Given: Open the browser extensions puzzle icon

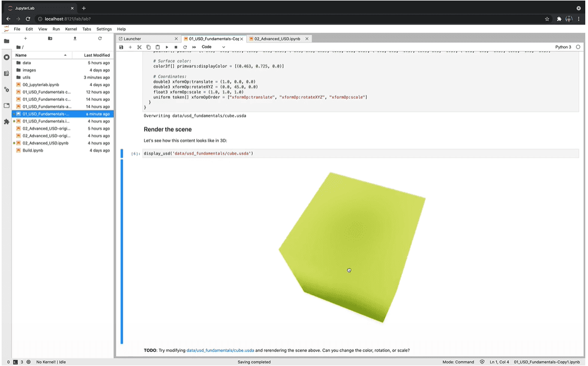Looking at the screenshot, I should [x=559, y=19].
